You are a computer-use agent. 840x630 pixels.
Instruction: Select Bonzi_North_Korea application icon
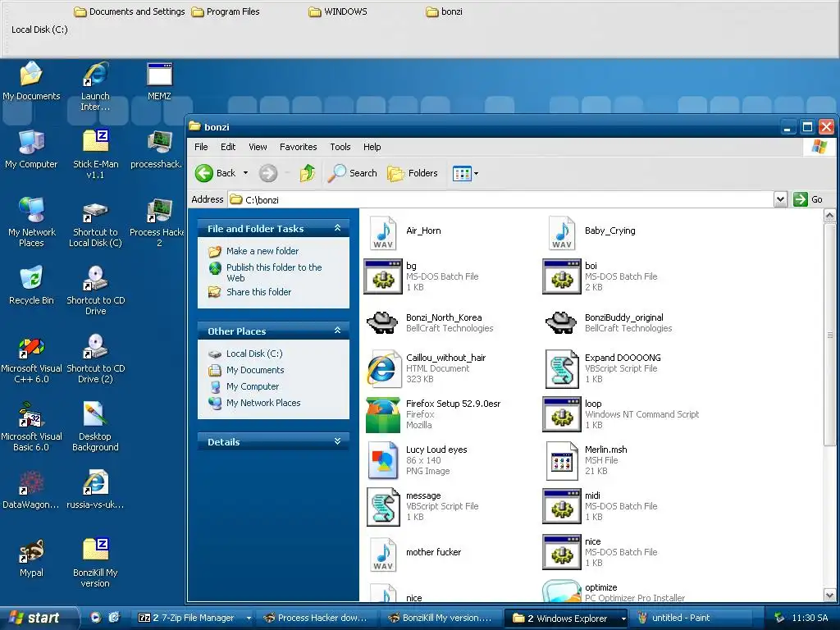(382, 322)
